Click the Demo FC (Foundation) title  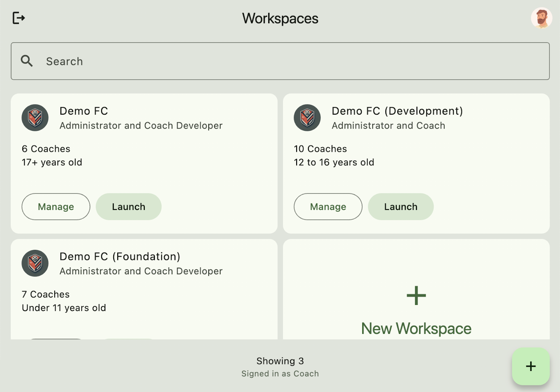[x=120, y=256]
